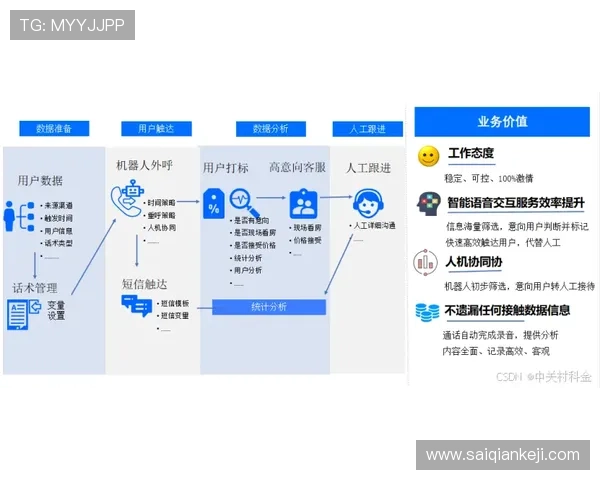Click the 触发时间 list item
Screen dimensions: 600x480
point(57,218)
